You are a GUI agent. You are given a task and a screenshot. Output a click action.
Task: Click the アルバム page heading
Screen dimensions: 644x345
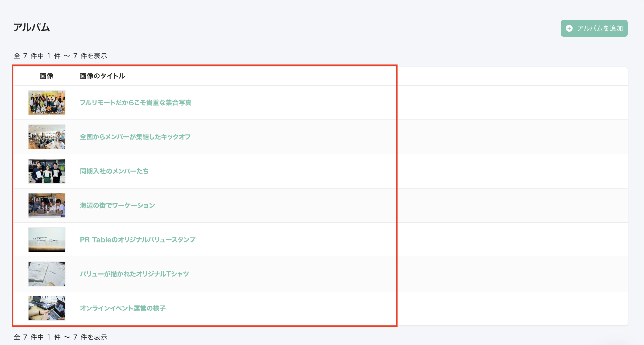pyautogui.click(x=32, y=27)
